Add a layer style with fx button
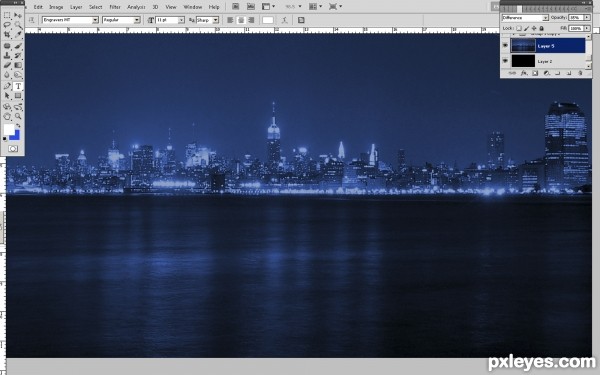Screen dimensions: 600x375 [524, 73]
